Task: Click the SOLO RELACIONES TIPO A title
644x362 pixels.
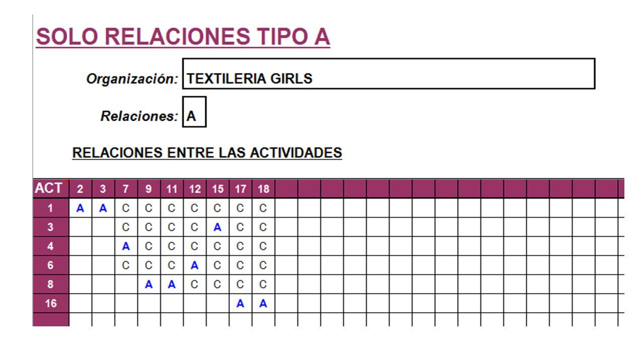Action: pos(183,37)
